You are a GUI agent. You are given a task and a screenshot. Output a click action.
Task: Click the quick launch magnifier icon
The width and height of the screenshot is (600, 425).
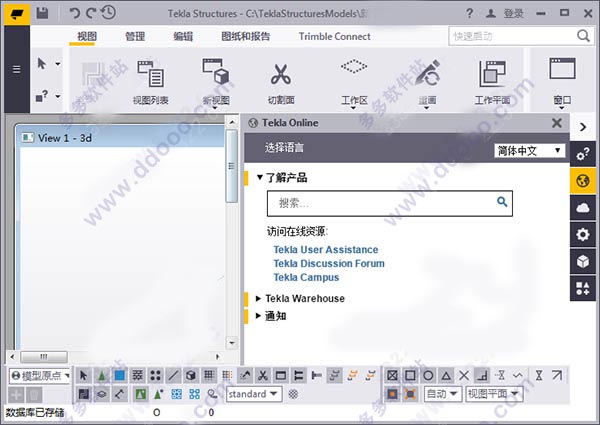pos(584,36)
